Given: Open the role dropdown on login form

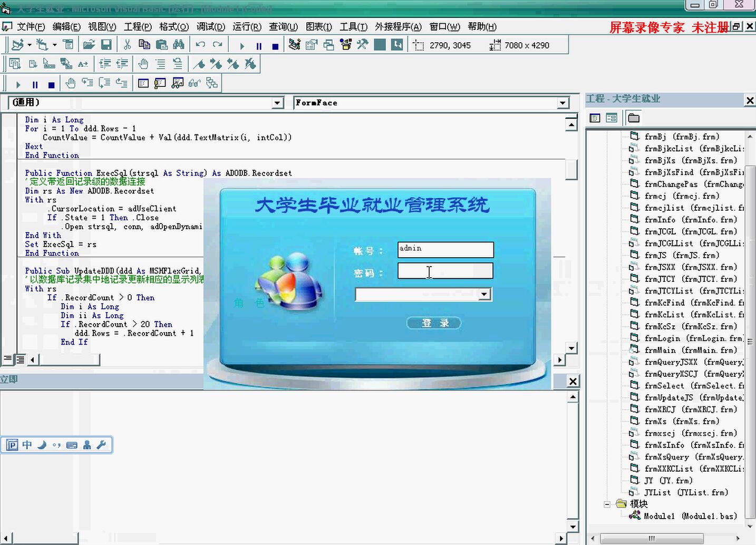Looking at the screenshot, I should 484,295.
